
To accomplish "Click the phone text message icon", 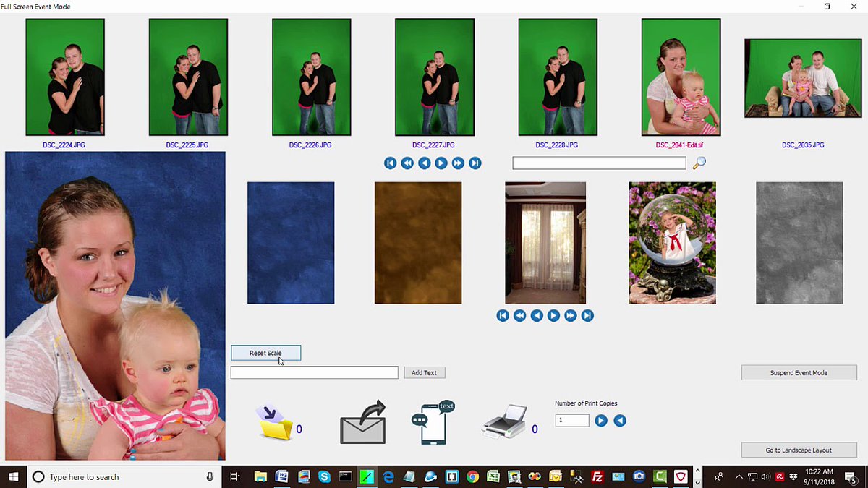I will point(433,422).
